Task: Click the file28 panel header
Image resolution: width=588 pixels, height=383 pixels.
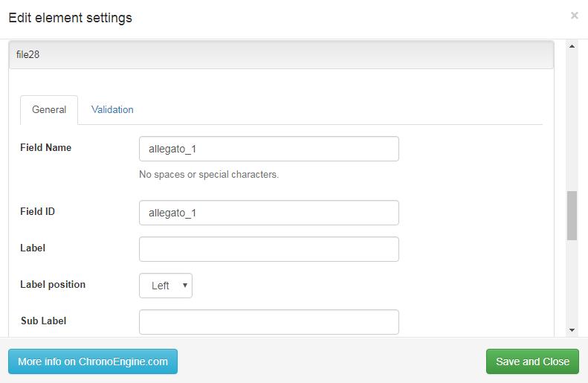Action: point(281,55)
